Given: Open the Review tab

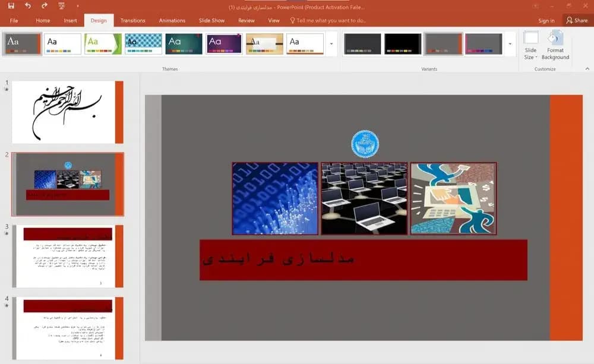Looking at the screenshot, I should point(247,20).
